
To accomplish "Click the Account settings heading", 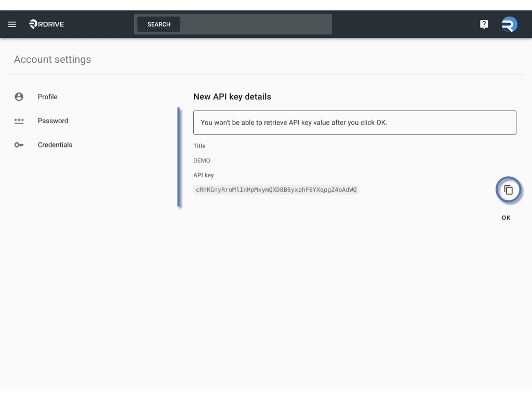I will [52, 59].
